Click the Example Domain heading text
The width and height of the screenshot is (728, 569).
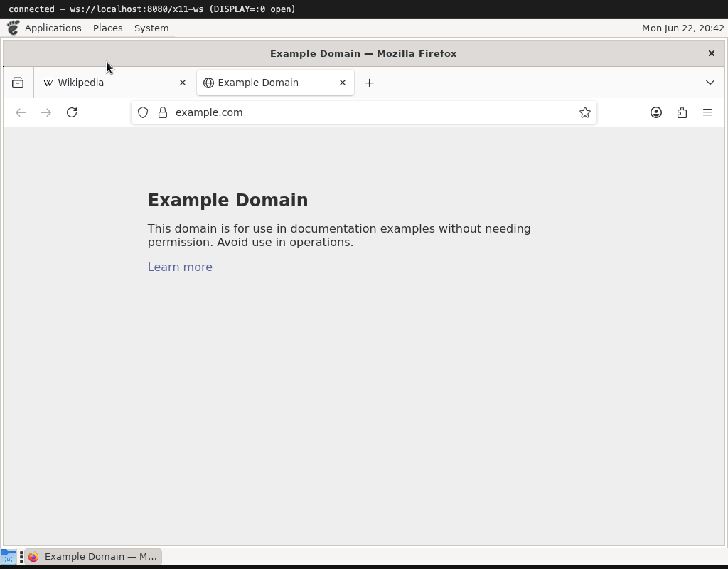click(228, 200)
